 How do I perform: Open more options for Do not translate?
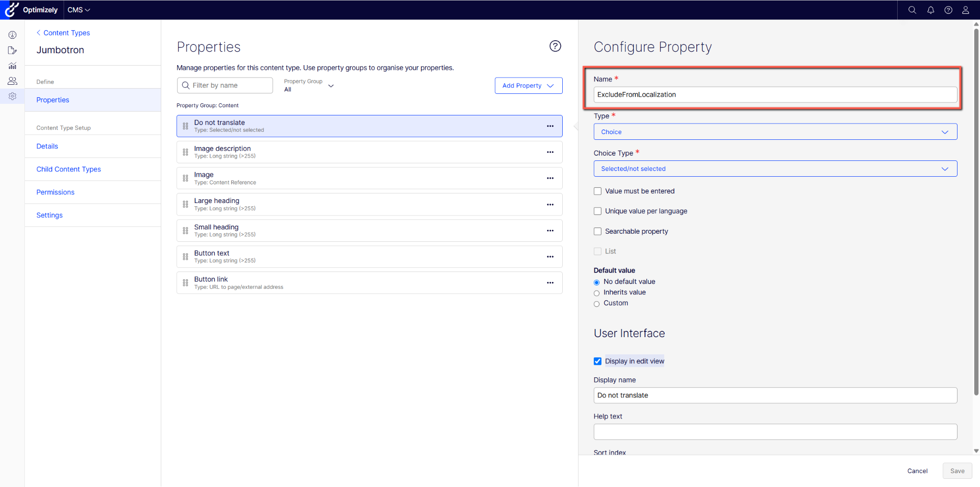click(550, 126)
